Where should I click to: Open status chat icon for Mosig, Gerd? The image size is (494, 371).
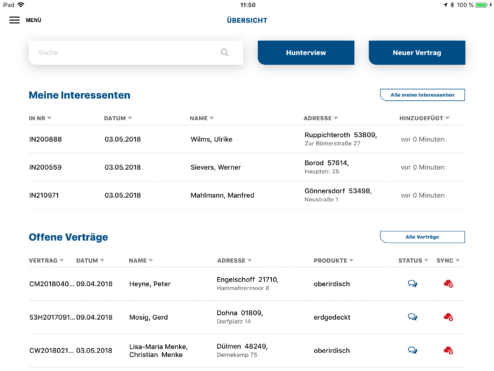412,317
